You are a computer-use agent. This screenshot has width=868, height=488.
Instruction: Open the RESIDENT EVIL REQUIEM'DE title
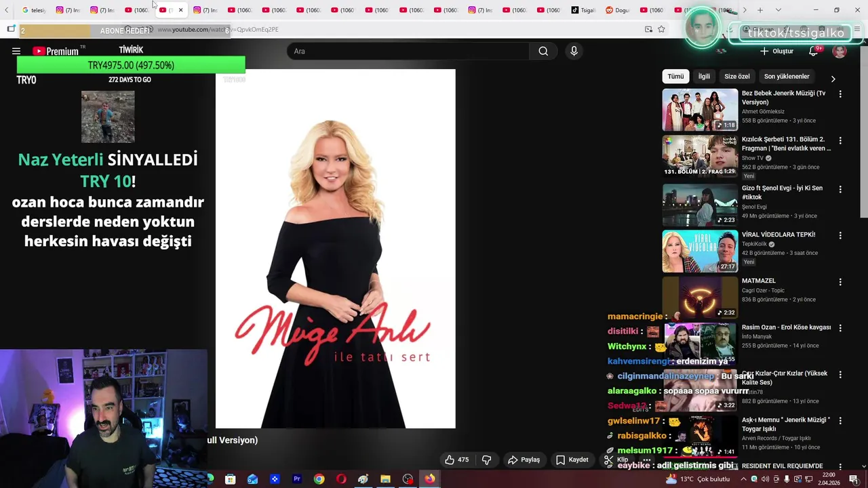point(783,466)
